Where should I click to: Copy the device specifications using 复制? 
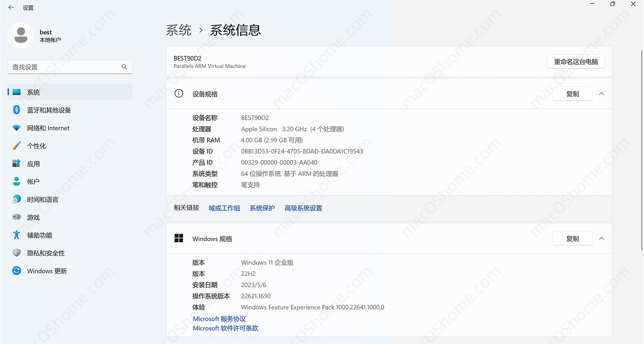pos(572,93)
